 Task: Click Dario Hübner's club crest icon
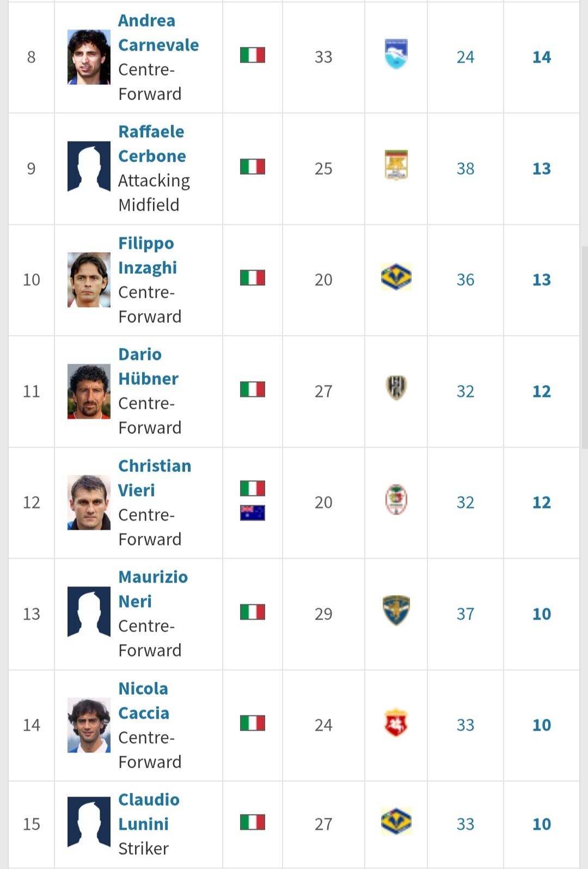point(396,388)
